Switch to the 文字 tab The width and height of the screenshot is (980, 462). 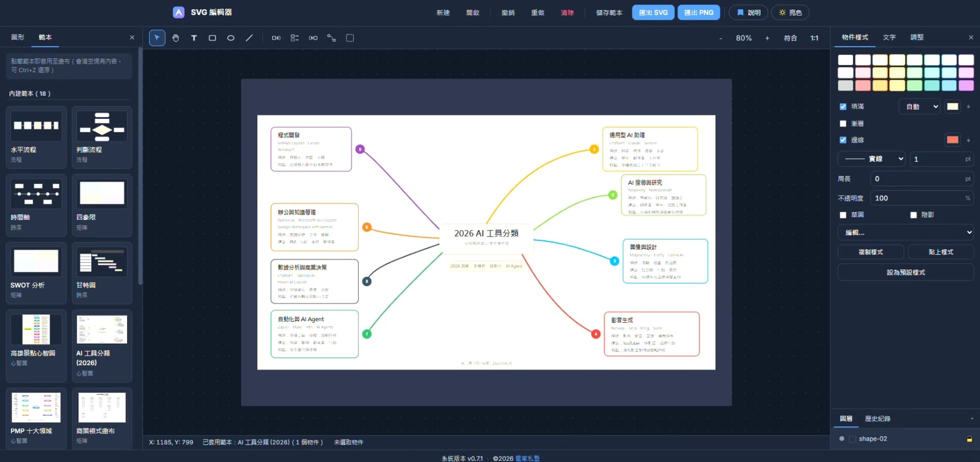coord(889,37)
